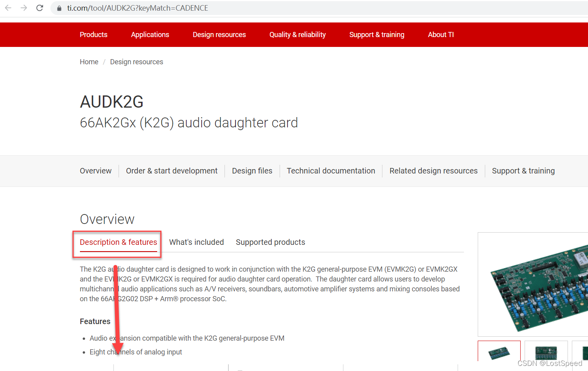
Task: Open Design resources in red navbar
Action: pyautogui.click(x=219, y=35)
